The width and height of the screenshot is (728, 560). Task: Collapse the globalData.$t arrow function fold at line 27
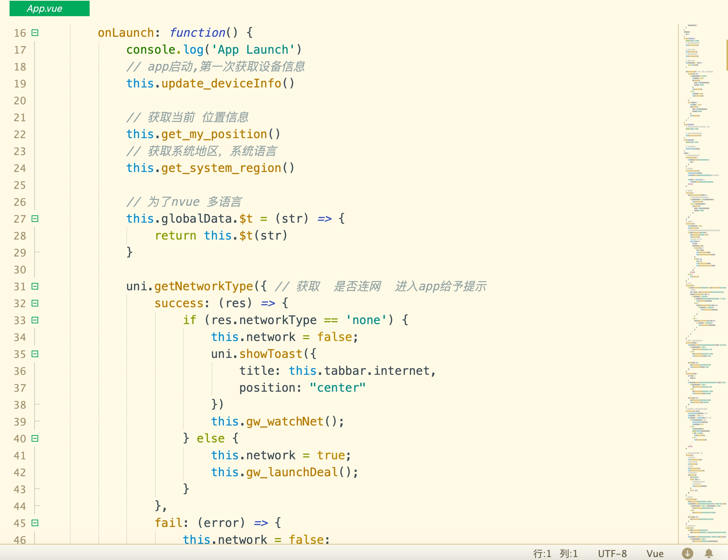click(35, 219)
